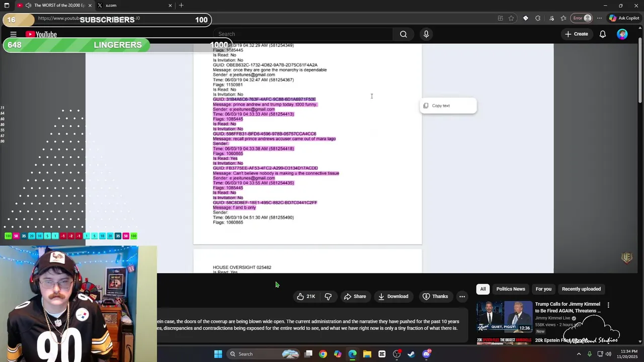Share the video
This screenshot has height=362, width=644.
(355, 296)
